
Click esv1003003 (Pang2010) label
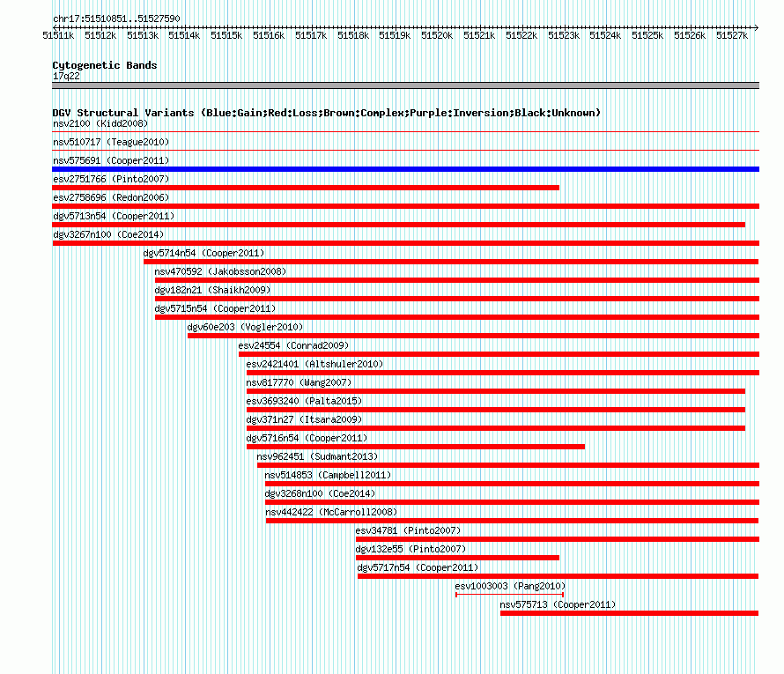[510, 586]
